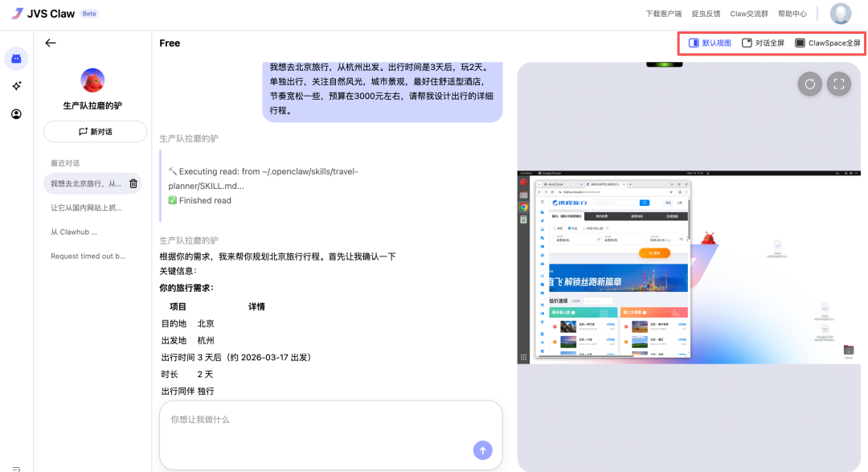
Task: Switch to 对话全屏 layout
Action: pos(763,43)
